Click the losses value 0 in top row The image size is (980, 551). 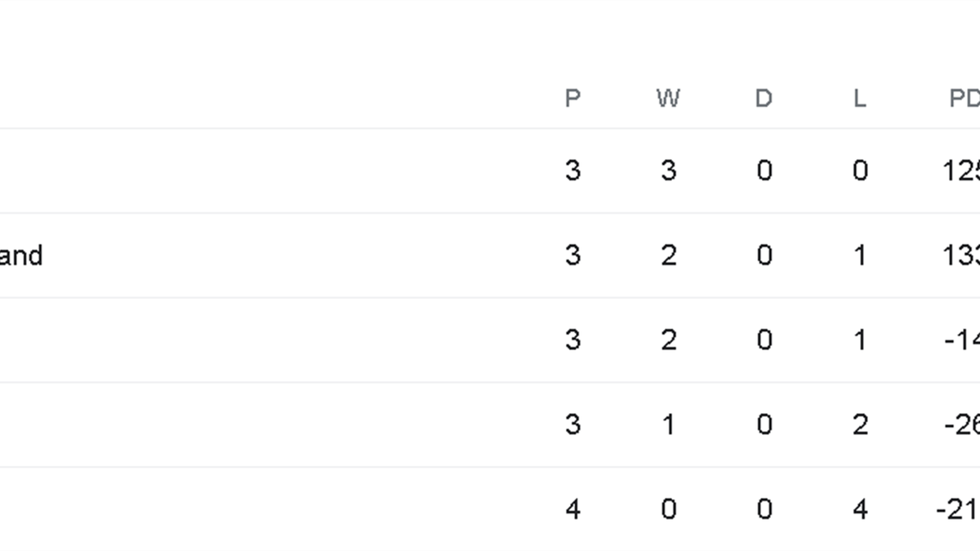tap(859, 171)
